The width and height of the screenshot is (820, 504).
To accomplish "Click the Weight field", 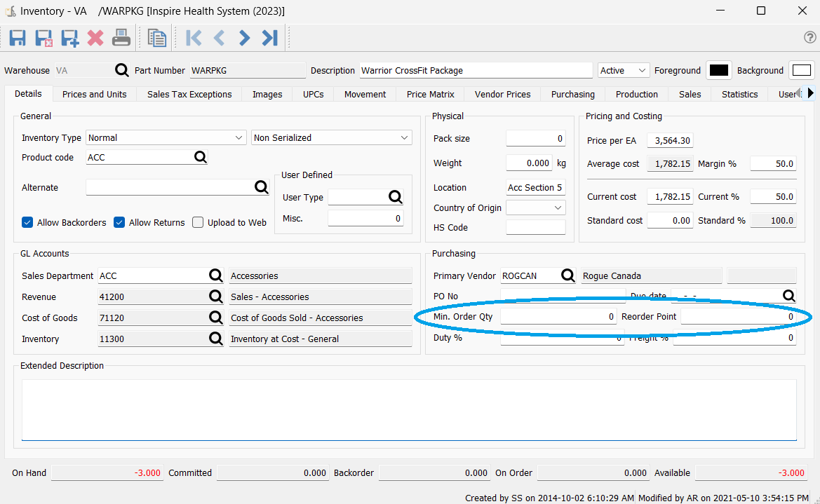I will tap(529, 163).
